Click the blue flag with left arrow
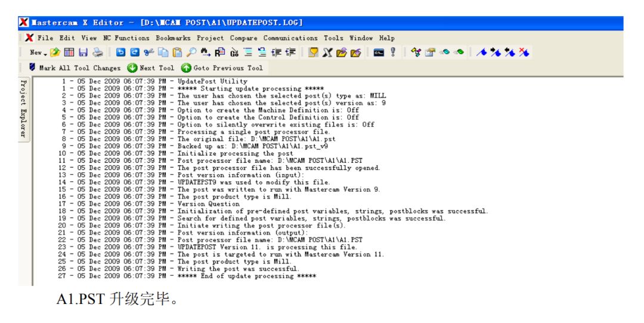Image resolution: width=644 pixels, height=323 pixels. 510,52
